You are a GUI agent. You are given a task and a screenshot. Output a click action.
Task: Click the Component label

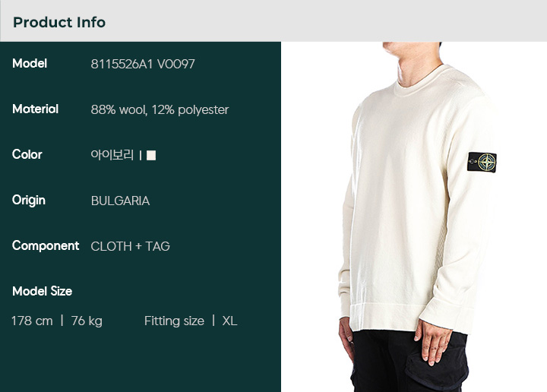pyautogui.click(x=46, y=246)
